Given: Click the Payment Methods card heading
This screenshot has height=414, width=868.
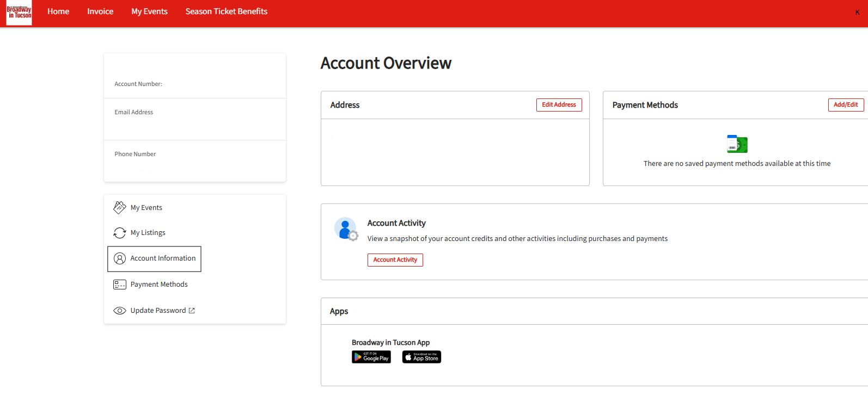Looking at the screenshot, I should pyautogui.click(x=645, y=105).
